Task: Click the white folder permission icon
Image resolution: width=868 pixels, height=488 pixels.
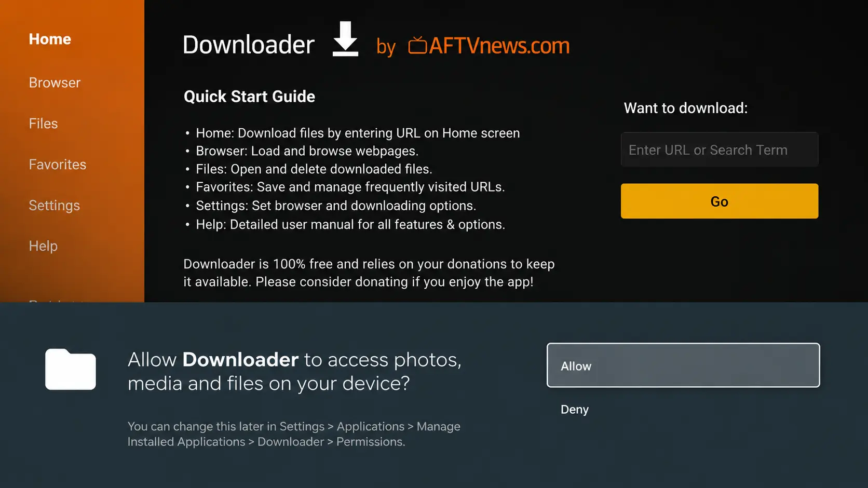Action: pyautogui.click(x=71, y=369)
